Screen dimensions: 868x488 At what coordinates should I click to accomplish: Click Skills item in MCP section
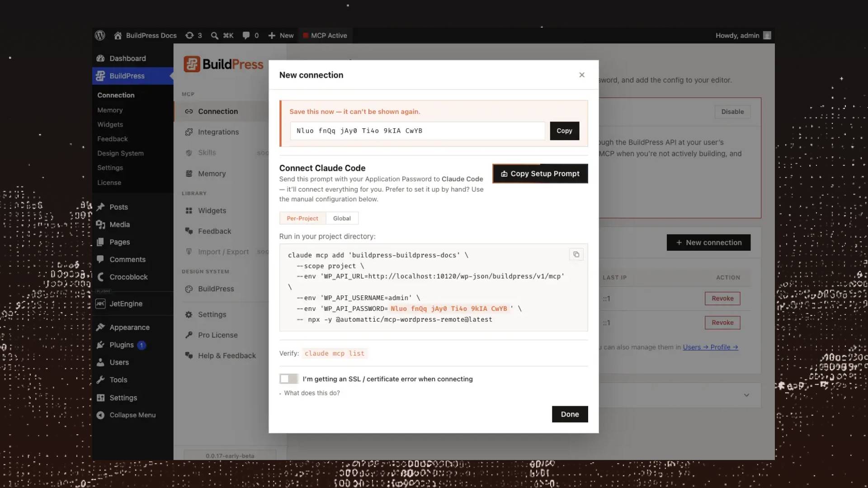pyautogui.click(x=207, y=153)
